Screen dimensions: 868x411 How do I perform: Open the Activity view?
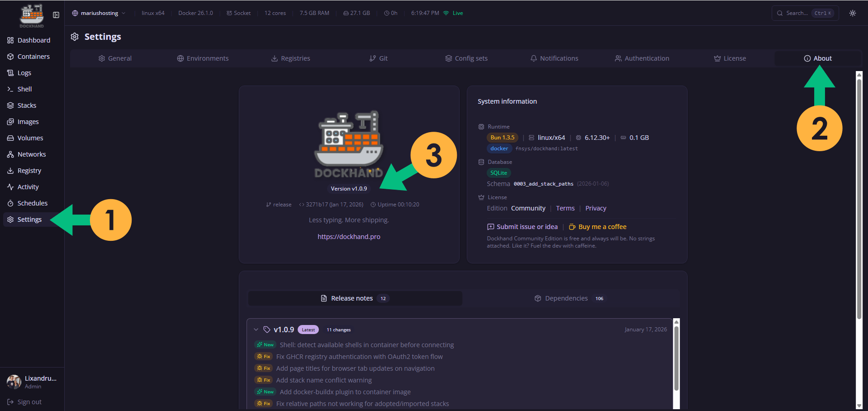(27, 186)
